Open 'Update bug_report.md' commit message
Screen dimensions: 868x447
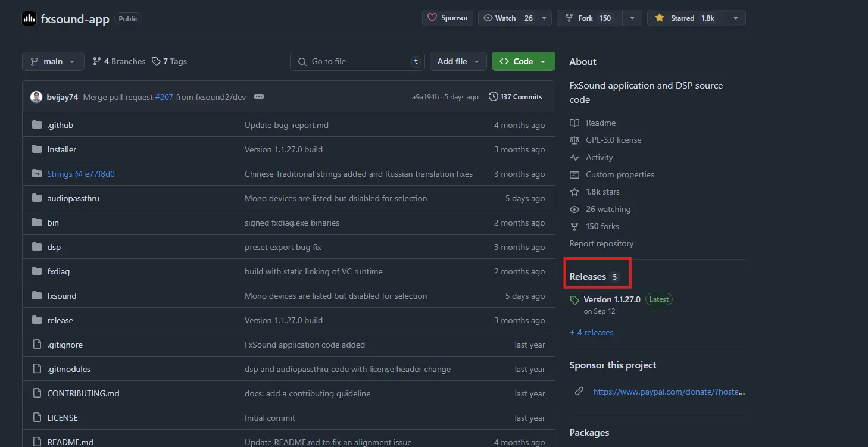(x=286, y=125)
